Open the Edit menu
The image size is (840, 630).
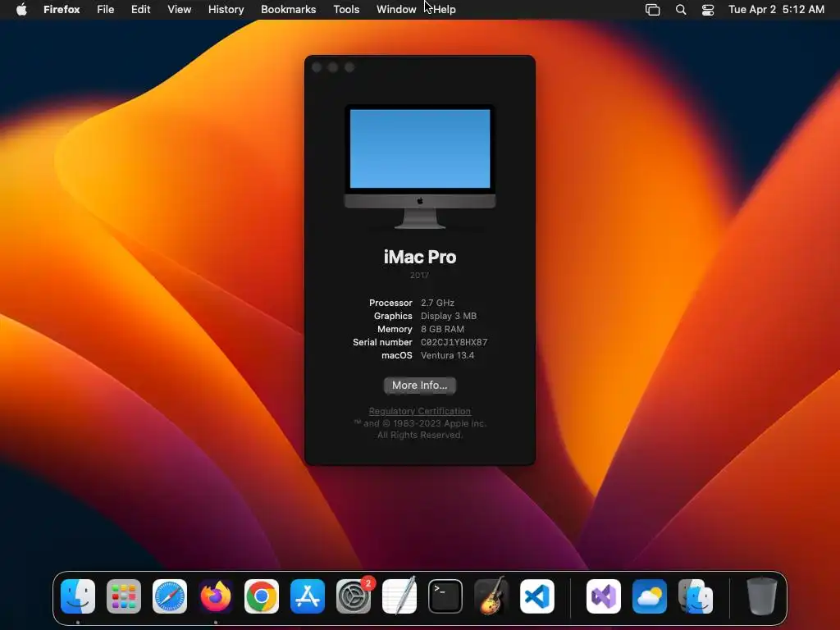point(141,10)
